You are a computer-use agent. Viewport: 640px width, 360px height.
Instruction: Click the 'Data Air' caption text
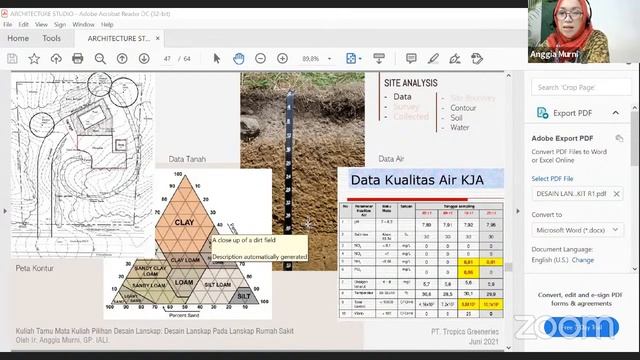(391, 159)
